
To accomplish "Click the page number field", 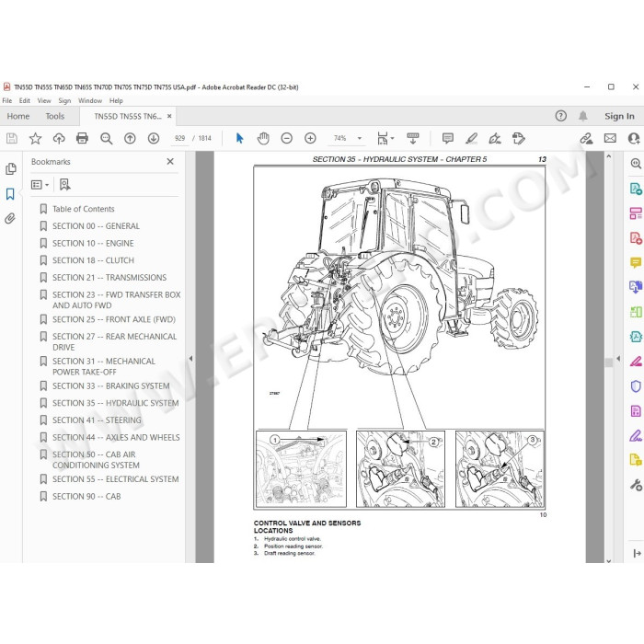I will [180, 138].
